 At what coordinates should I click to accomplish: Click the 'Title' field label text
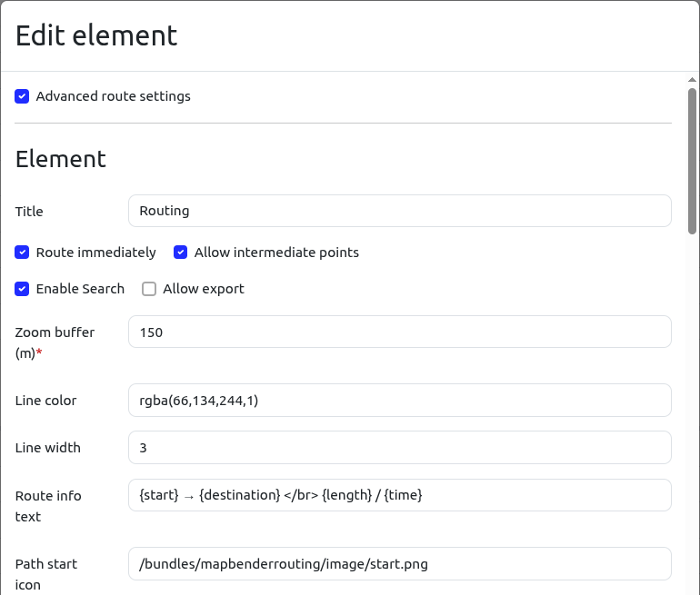[x=29, y=212]
